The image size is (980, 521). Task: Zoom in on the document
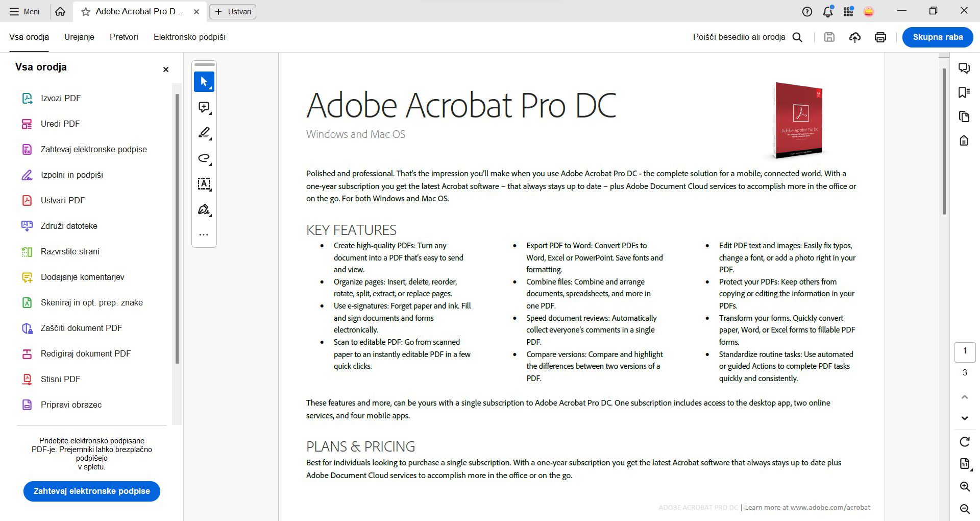(965, 487)
